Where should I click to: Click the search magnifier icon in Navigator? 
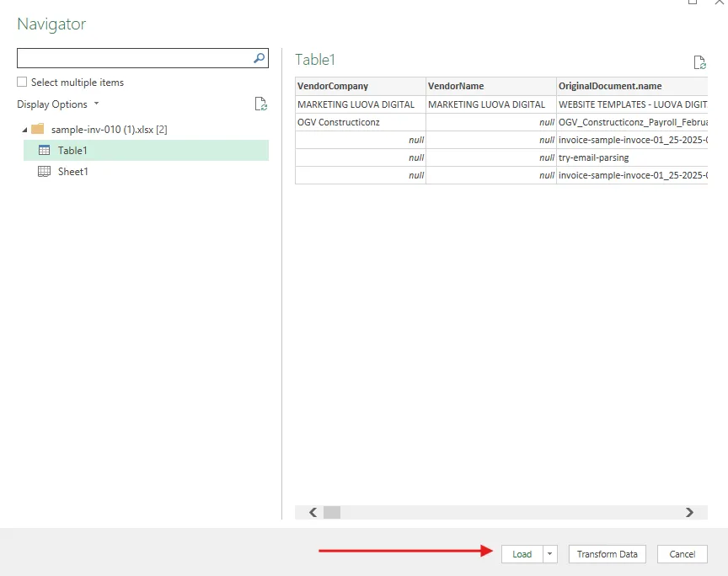[258, 57]
